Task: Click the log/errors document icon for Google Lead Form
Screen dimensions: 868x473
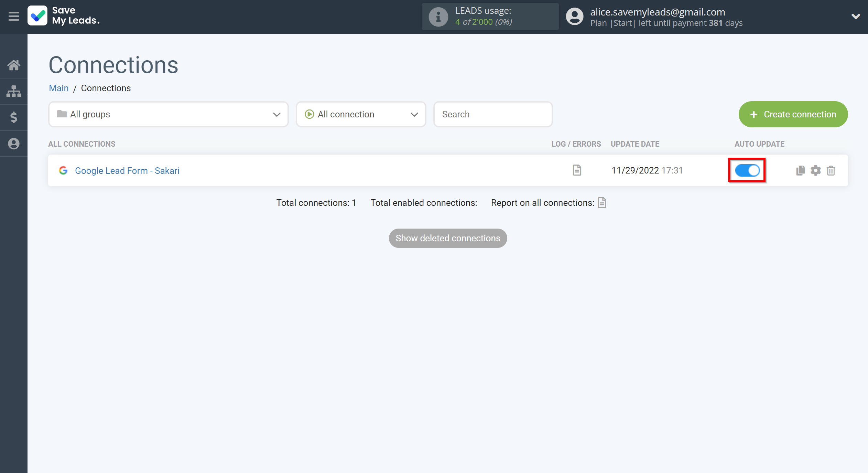Action: coord(577,170)
